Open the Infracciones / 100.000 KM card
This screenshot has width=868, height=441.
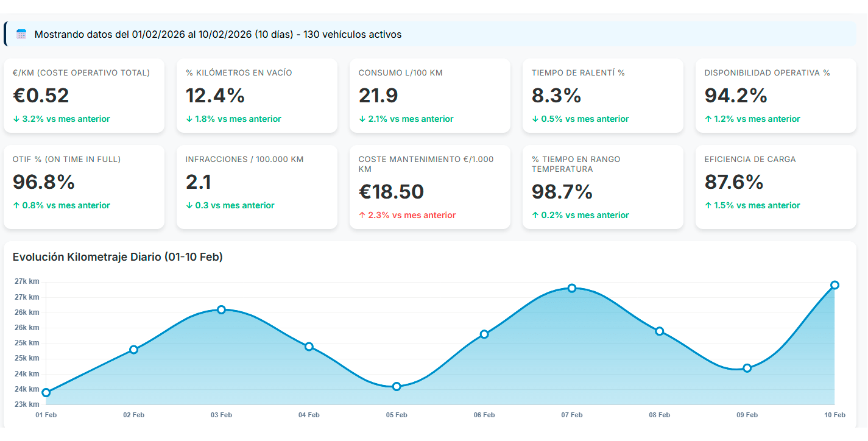[256, 187]
